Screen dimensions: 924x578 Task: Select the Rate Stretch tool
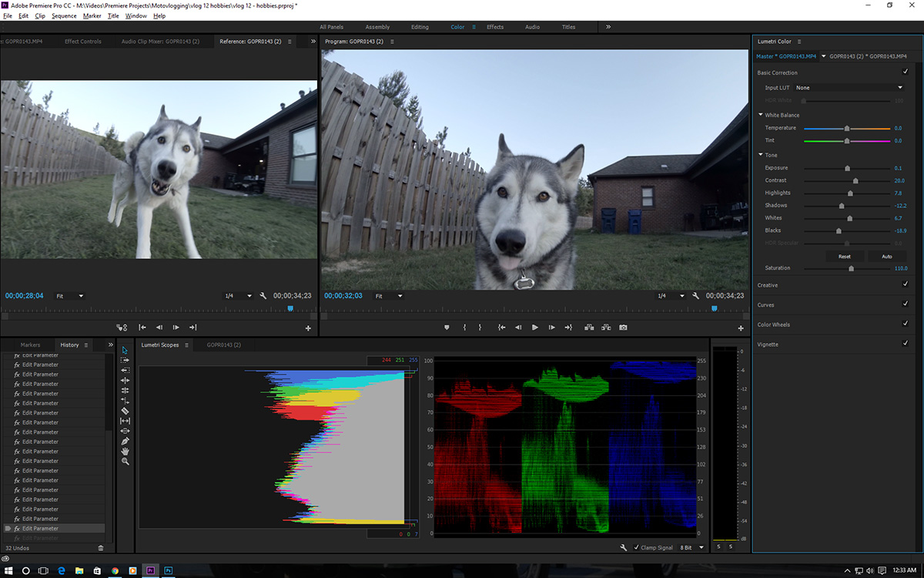(x=126, y=401)
